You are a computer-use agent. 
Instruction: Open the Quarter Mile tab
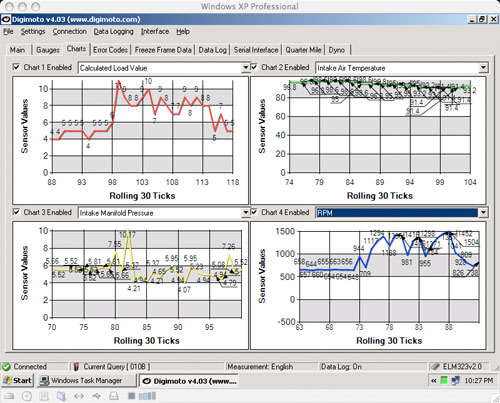click(303, 50)
